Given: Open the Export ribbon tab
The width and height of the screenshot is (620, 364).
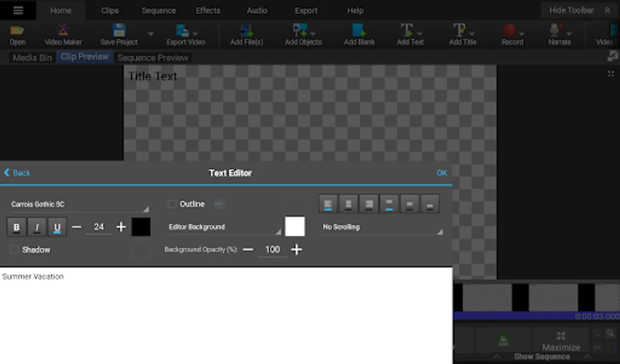Looking at the screenshot, I should pyautogui.click(x=306, y=11).
